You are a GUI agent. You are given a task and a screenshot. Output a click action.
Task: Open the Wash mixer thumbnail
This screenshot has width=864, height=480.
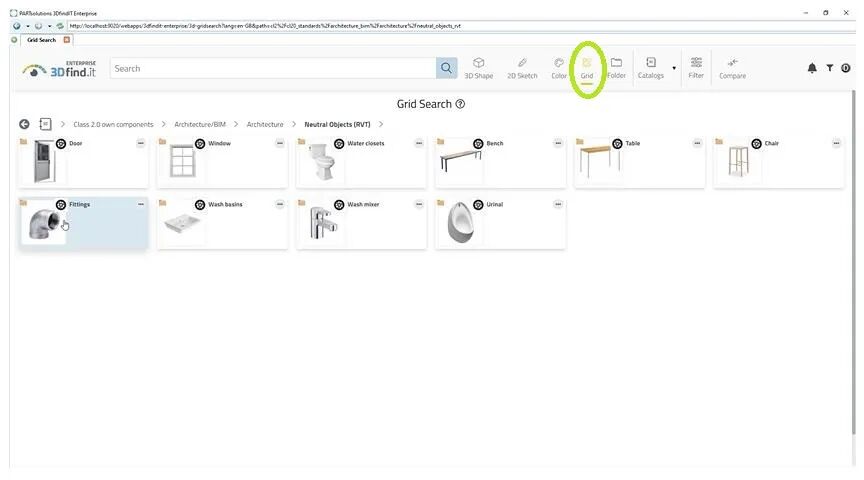322,223
